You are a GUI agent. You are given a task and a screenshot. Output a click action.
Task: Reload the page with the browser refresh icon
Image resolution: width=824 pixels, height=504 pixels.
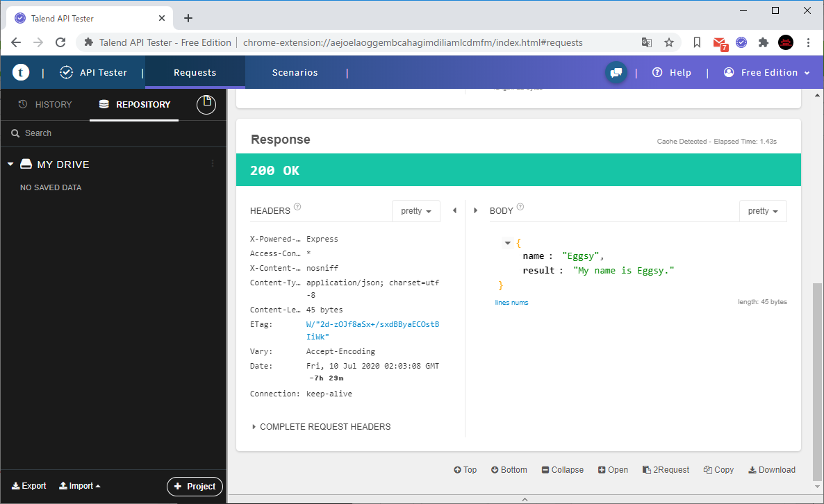click(x=60, y=42)
